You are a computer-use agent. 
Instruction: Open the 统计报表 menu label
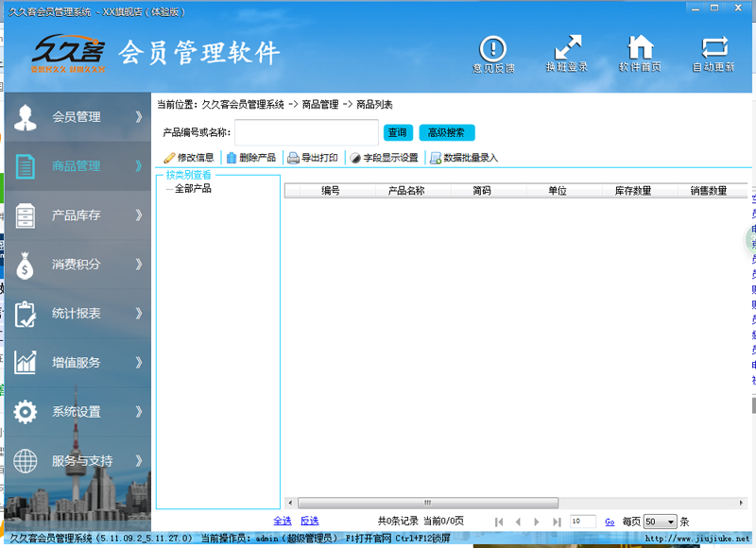point(77,314)
